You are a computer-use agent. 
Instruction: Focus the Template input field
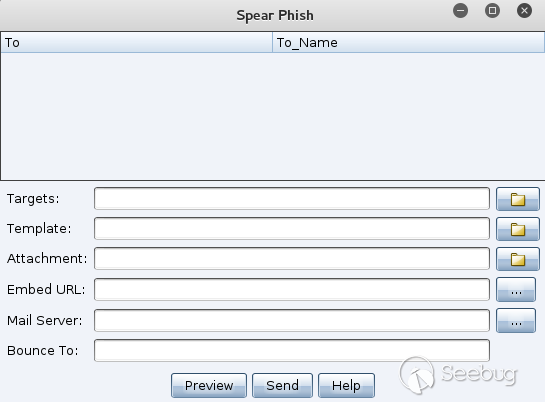(292, 229)
